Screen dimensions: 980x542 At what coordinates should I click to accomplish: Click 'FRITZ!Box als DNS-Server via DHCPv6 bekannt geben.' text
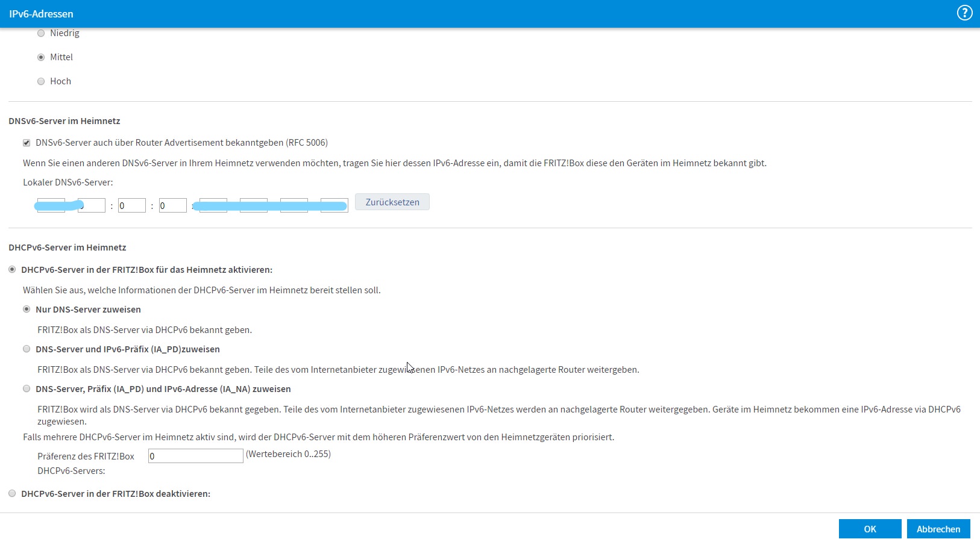145,330
